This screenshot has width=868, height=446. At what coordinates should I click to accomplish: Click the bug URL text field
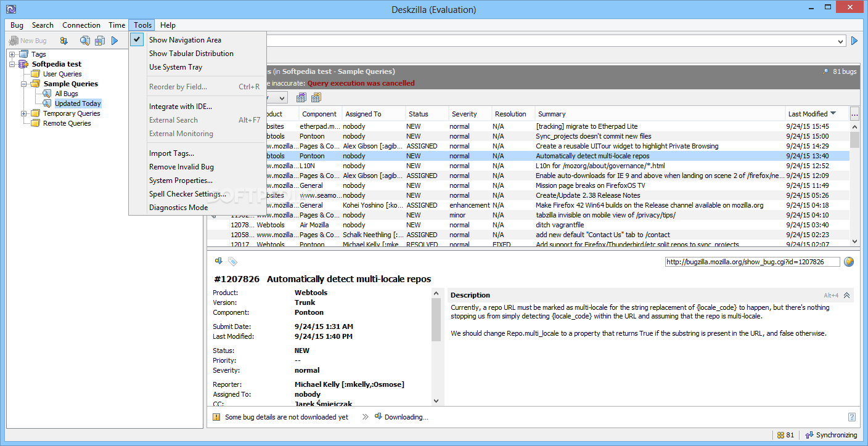752,262
